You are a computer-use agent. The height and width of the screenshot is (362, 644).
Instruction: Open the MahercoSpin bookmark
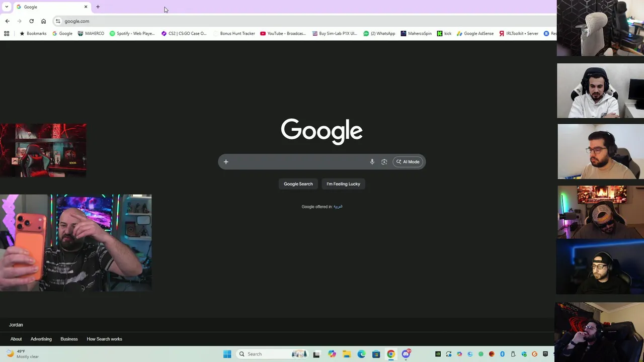coord(416,33)
